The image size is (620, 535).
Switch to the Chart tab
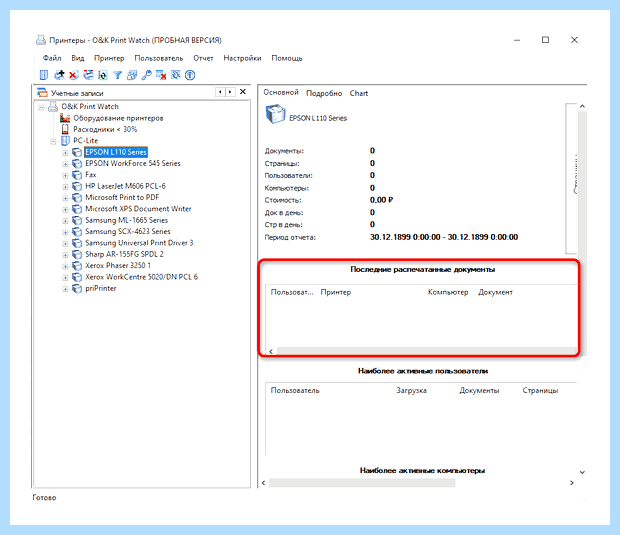point(359,93)
